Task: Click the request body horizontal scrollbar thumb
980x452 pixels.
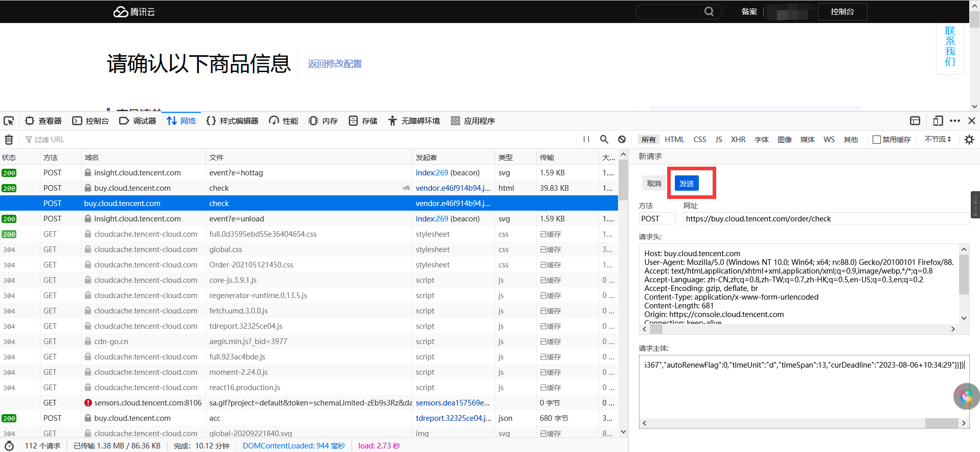Action: [x=941, y=423]
